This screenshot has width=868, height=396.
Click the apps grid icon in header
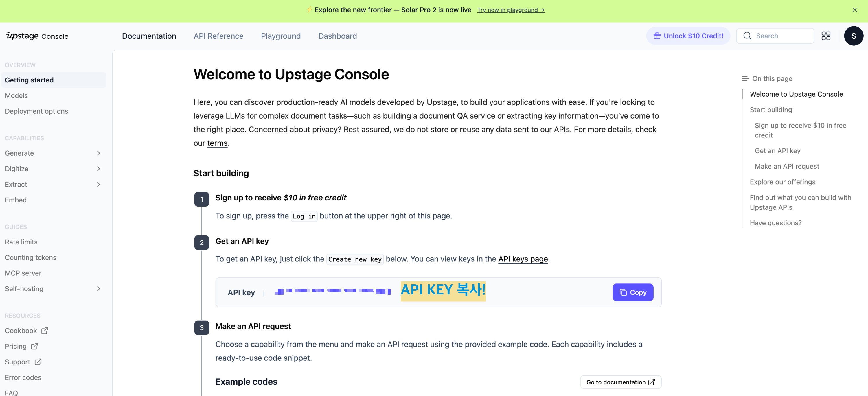point(825,36)
